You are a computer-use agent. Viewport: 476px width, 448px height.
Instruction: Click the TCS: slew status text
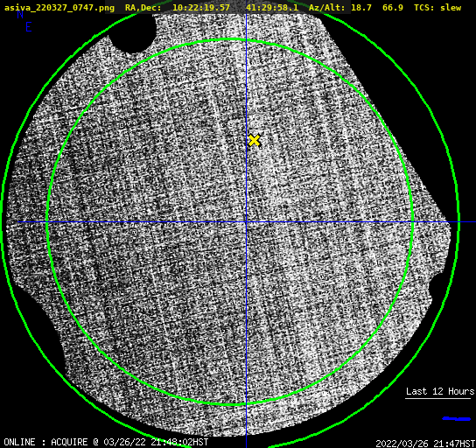click(437, 8)
